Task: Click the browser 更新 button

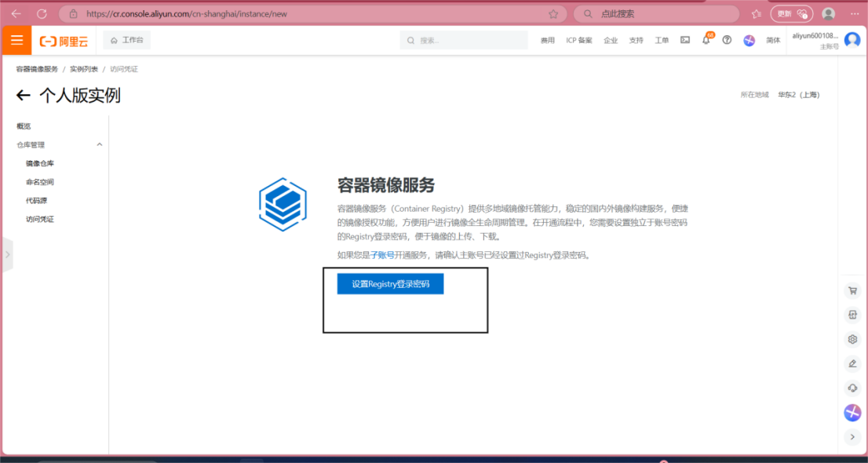Action: pos(792,14)
